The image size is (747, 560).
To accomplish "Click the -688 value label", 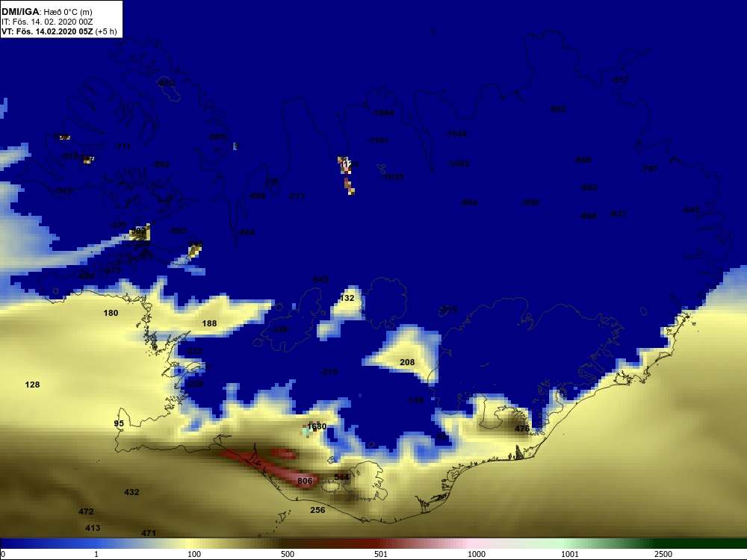I will 257,196.
